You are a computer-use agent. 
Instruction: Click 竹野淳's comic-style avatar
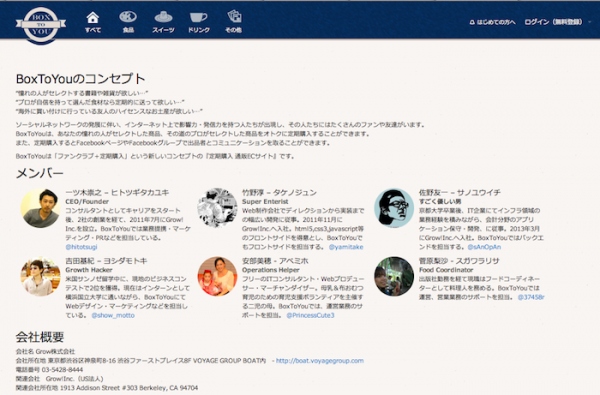tap(217, 208)
